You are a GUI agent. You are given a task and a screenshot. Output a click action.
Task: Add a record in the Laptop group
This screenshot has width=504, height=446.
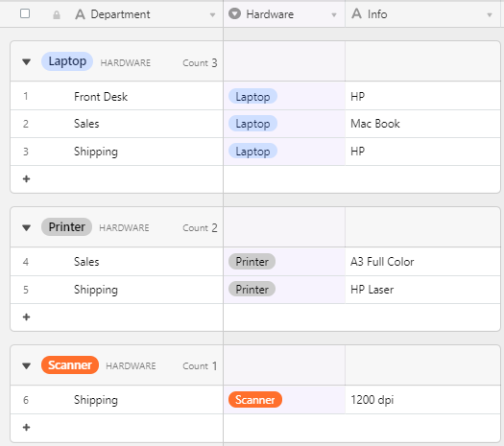(26, 179)
